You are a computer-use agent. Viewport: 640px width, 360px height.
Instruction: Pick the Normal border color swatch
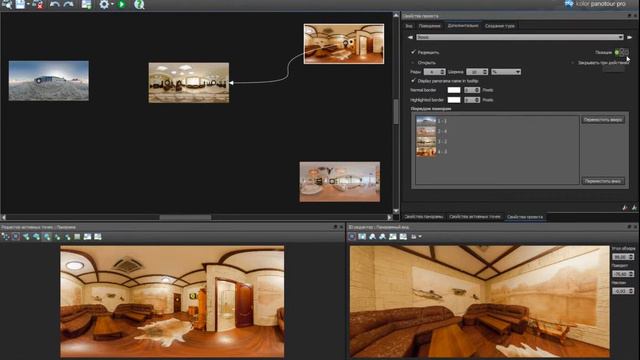pos(454,90)
